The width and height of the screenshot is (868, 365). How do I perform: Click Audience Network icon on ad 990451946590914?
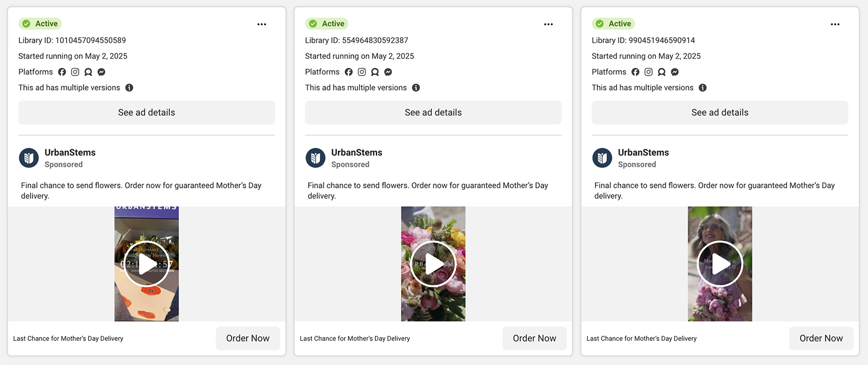click(x=662, y=72)
